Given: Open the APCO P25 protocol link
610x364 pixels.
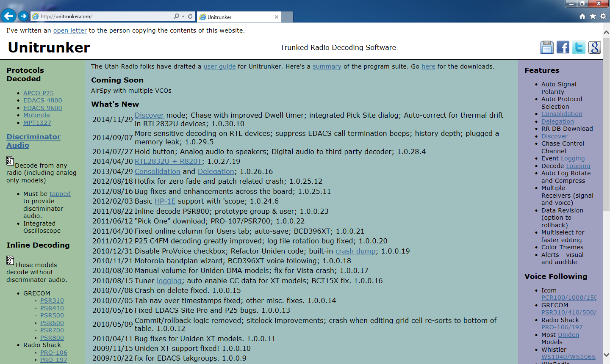Looking at the screenshot, I should (39, 93).
